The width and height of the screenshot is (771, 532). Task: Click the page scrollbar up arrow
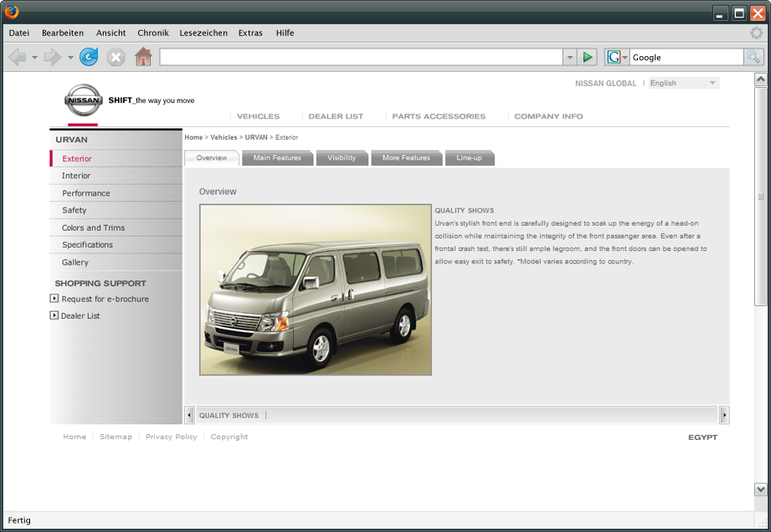point(760,79)
